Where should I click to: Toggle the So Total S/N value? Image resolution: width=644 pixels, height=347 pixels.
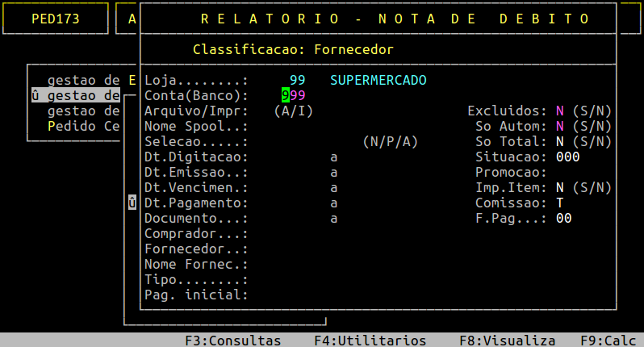coord(559,141)
